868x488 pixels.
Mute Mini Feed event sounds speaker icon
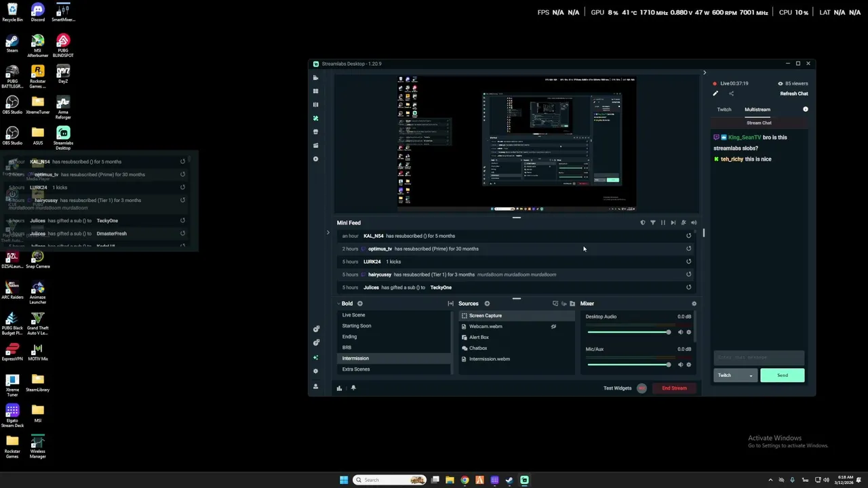(x=693, y=222)
